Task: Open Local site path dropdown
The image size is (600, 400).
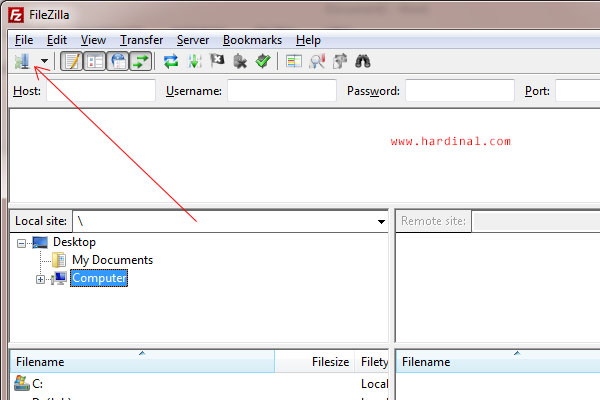Action: tap(381, 222)
